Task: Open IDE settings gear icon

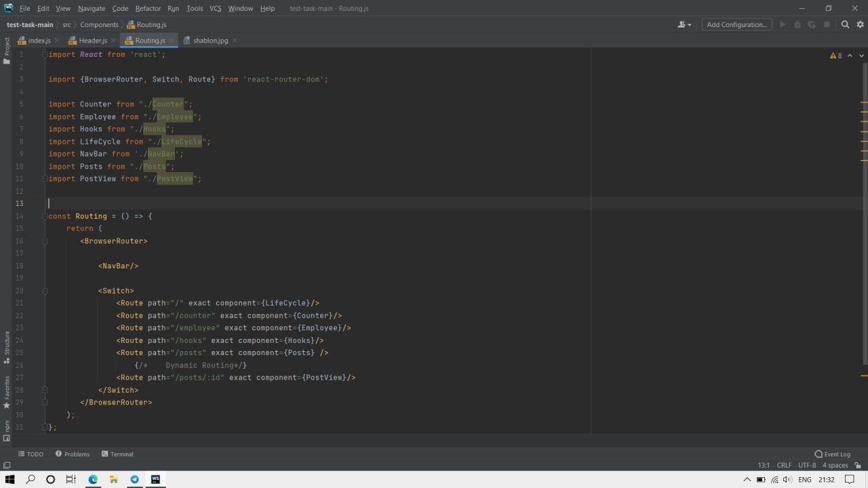Action: 859,24
